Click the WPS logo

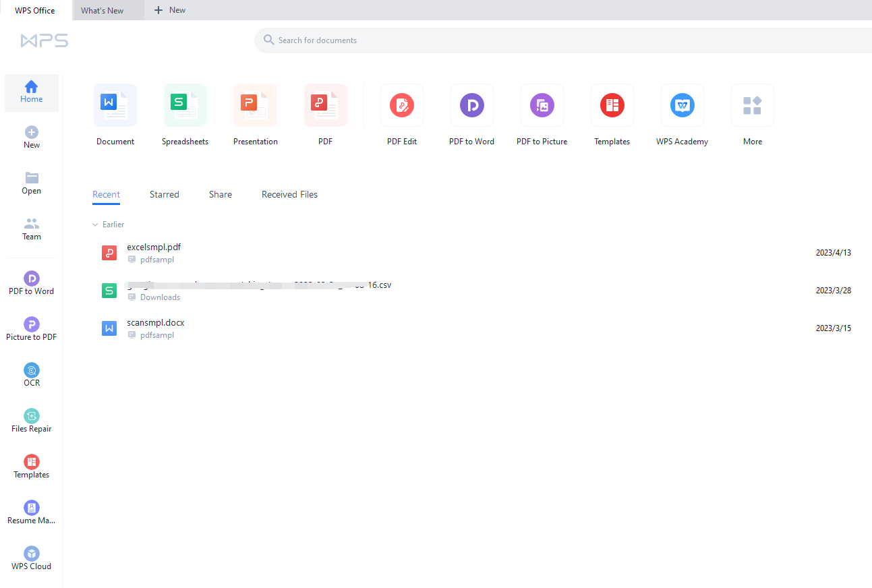pyautogui.click(x=45, y=40)
